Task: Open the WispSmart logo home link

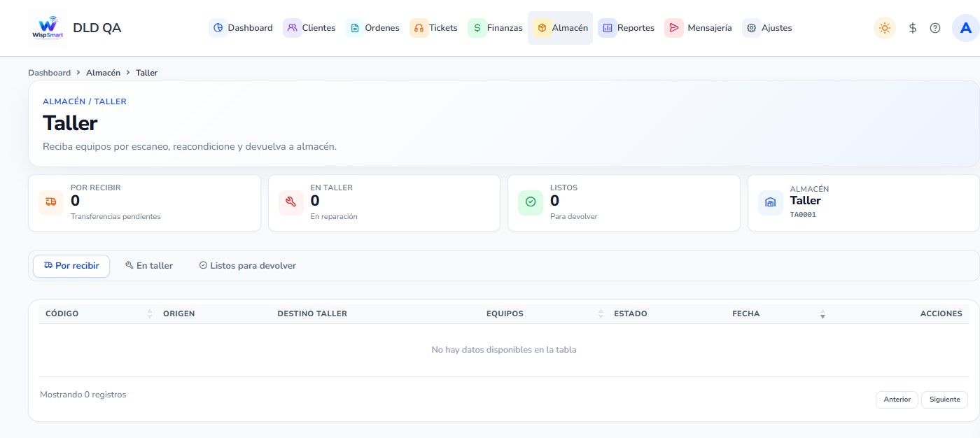Action: pyautogui.click(x=48, y=28)
